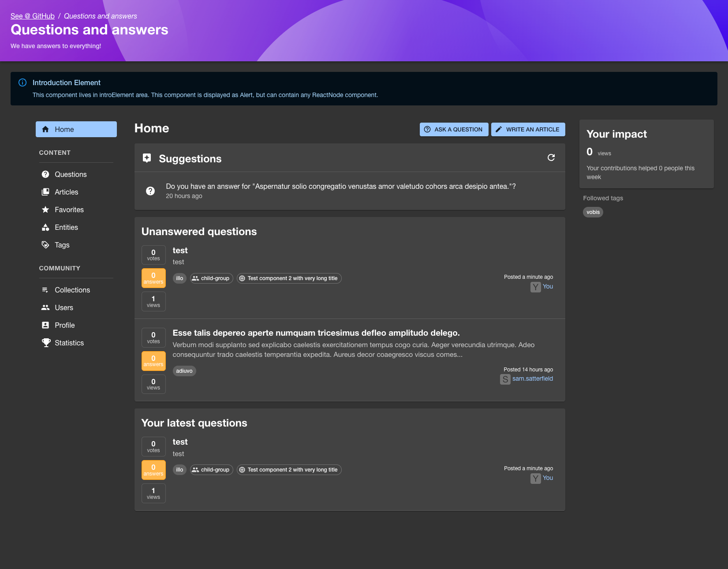Click the 'Unanswered questions' heading
Viewport: 728px width, 569px height.
point(199,232)
